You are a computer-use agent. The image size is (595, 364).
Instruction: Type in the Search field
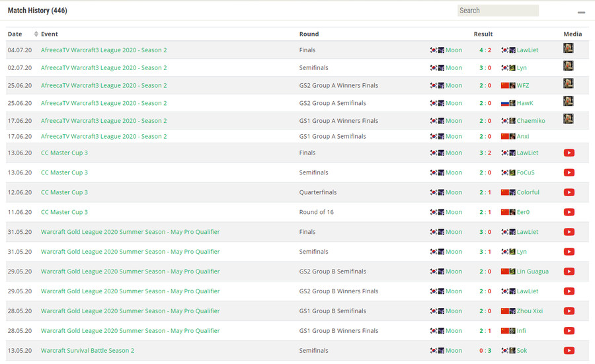point(498,11)
